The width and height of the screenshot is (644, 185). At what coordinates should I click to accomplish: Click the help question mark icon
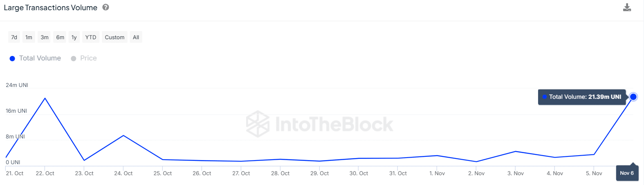(105, 7)
